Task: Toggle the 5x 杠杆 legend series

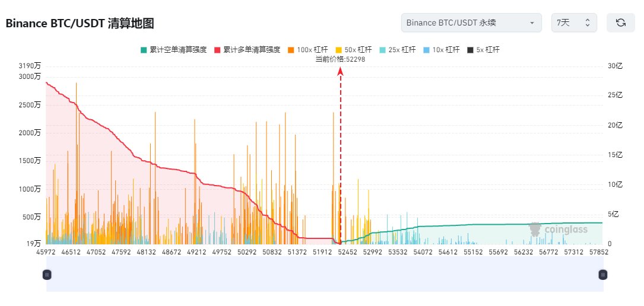Action: click(483, 50)
